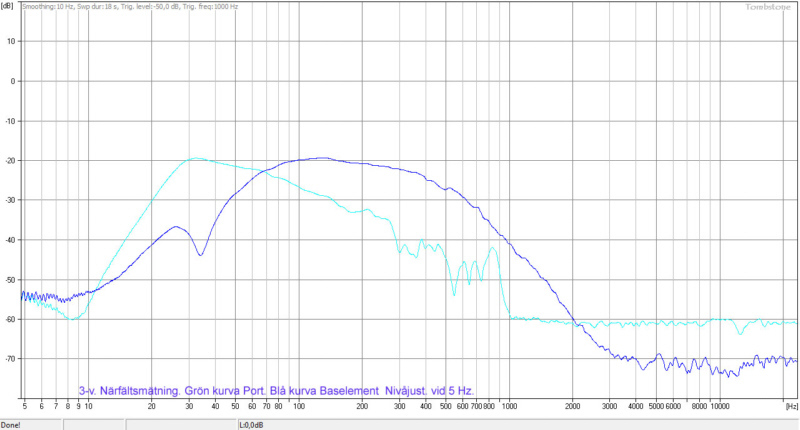Click the 20 label on the frequency axis
Viewport: 800px width, 430px height.
pyautogui.click(x=151, y=406)
